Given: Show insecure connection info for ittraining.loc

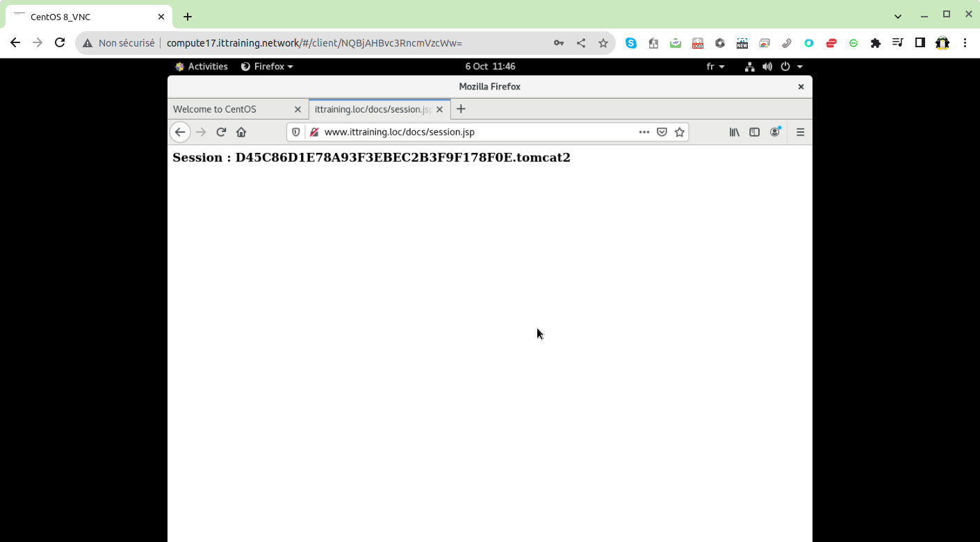Looking at the screenshot, I should coord(314,132).
